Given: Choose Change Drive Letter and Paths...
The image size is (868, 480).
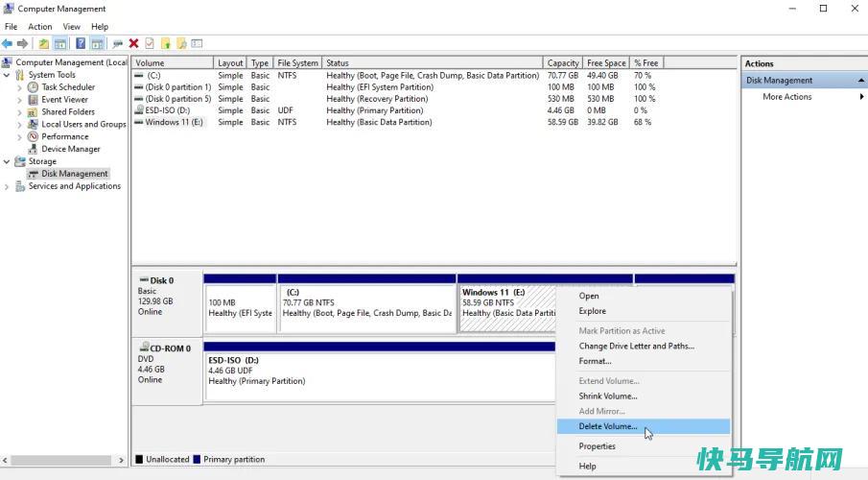Looking at the screenshot, I should pyautogui.click(x=644, y=346).
